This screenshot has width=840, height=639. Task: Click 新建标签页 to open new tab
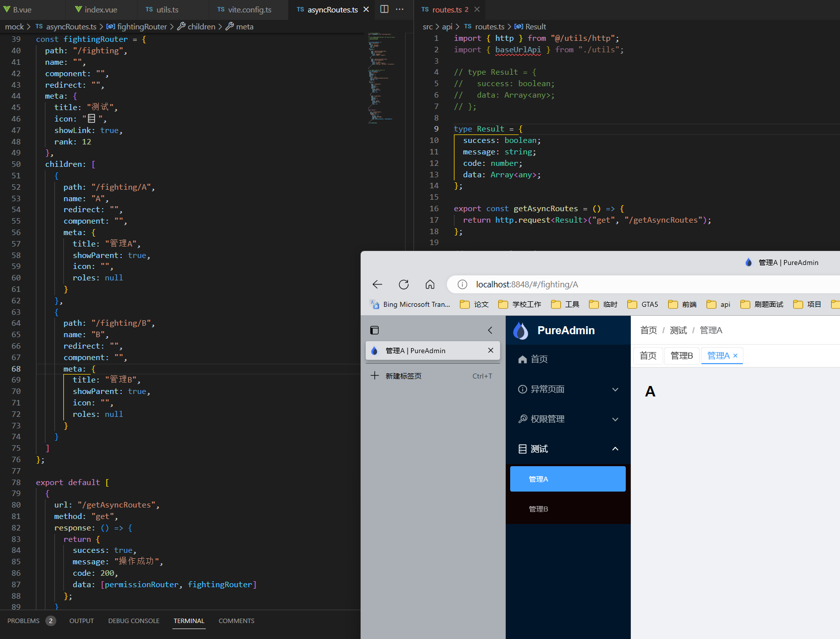432,376
